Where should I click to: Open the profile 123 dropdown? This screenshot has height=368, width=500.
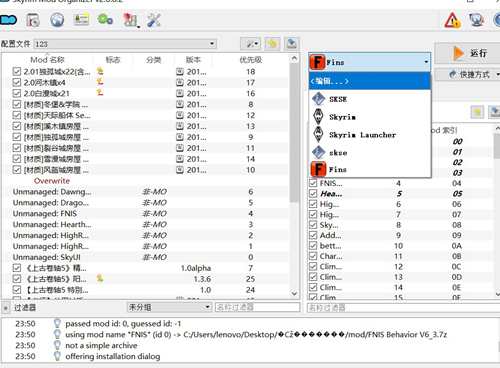(x=125, y=44)
